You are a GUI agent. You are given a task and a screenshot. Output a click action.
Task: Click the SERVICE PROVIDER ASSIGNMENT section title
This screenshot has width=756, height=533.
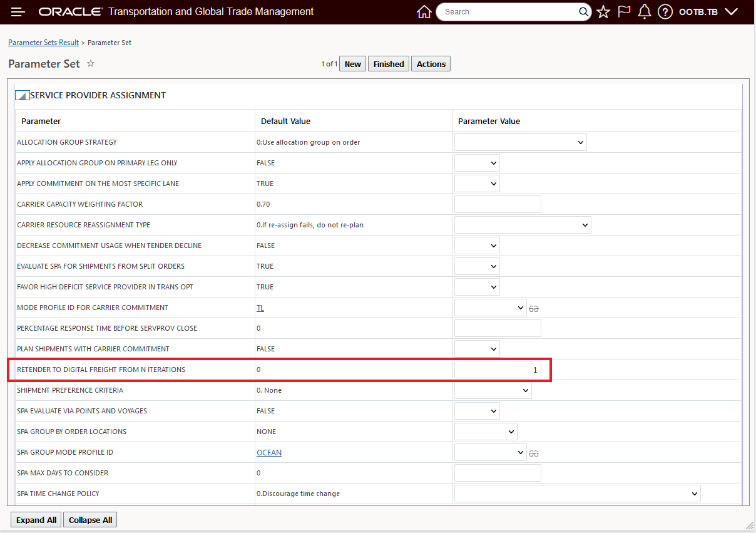[x=98, y=95]
